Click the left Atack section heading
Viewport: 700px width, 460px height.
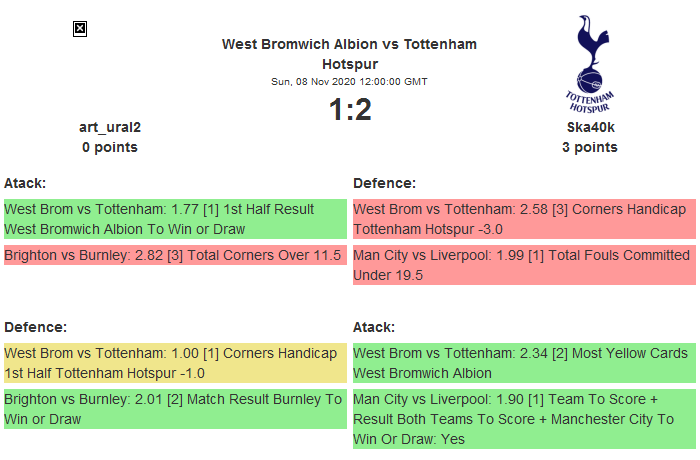click(x=25, y=183)
